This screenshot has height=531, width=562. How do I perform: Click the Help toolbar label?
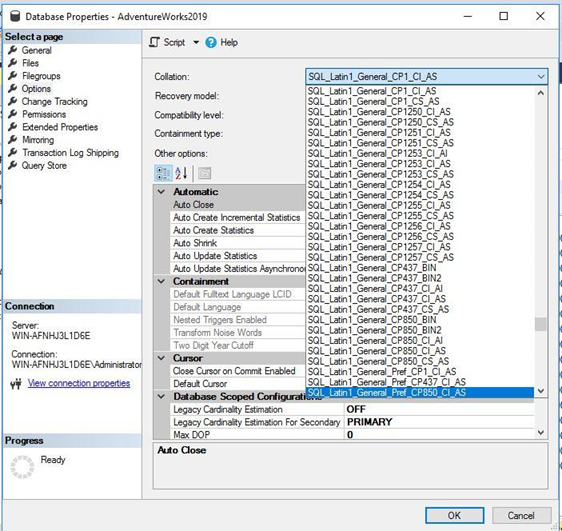pyautogui.click(x=229, y=42)
